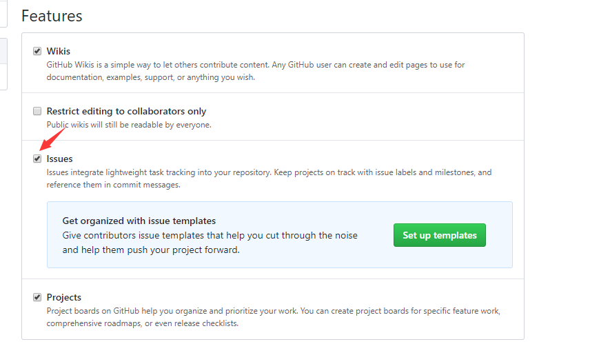Select the Projects label text
The image size is (610, 364).
[63, 297]
